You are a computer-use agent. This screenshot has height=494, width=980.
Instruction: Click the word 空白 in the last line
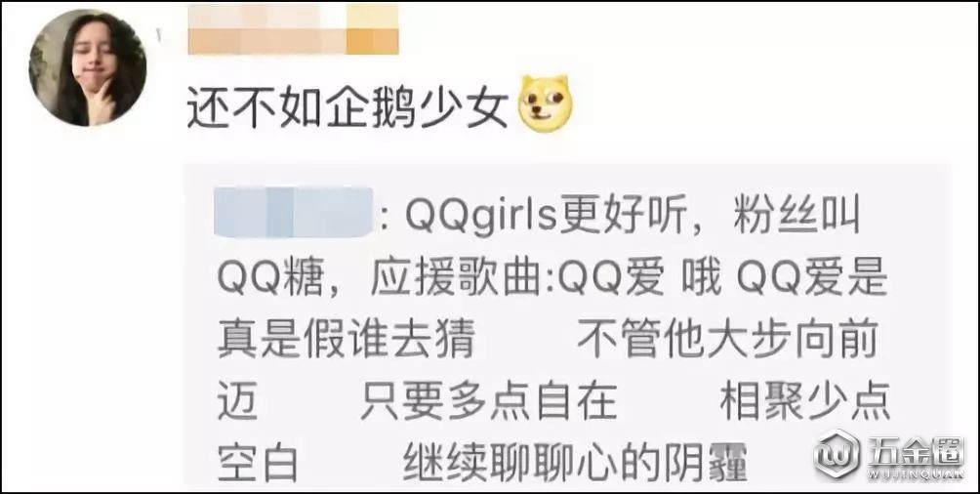(258, 463)
